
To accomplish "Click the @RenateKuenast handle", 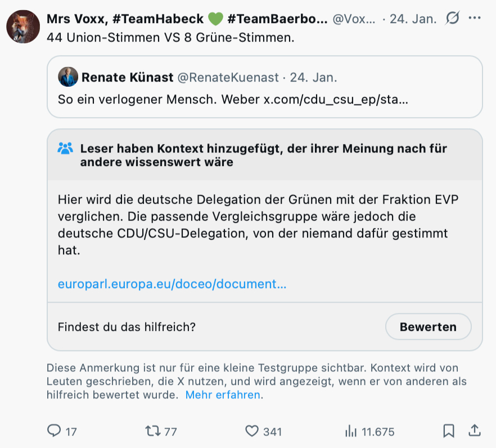I will [227, 77].
